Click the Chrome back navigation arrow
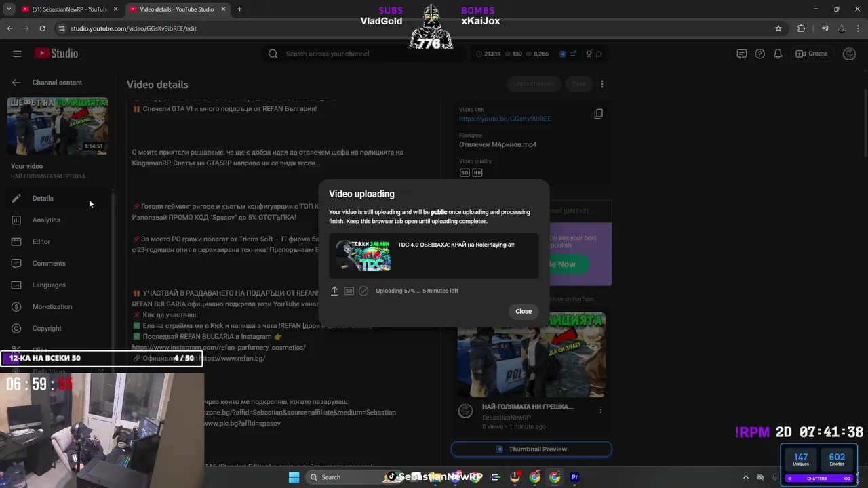Viewport: 868px width, 488px height. (9, 28)
